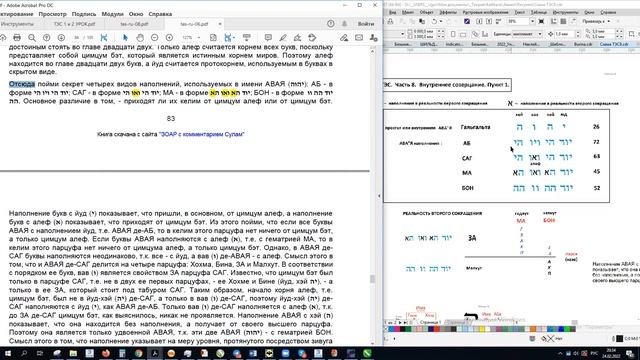Open the Растровые изображения menu in CorelDRAW
The height and width of the screenshot is (360, 640).
[485, 12]
